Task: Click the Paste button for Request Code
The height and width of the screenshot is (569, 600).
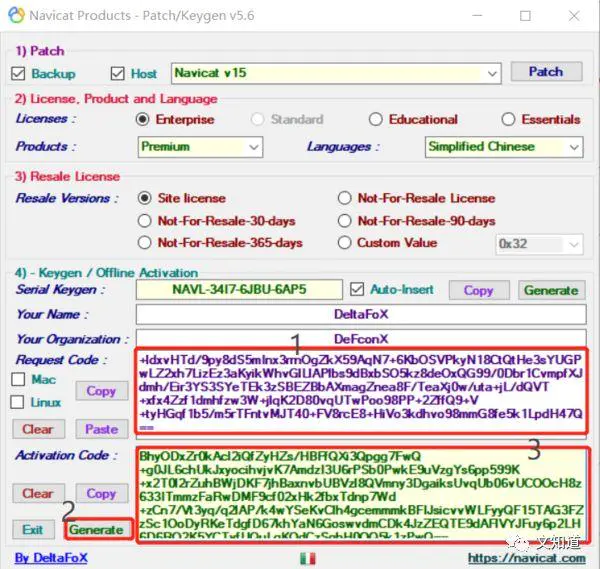Action: (x=101, y=429)
